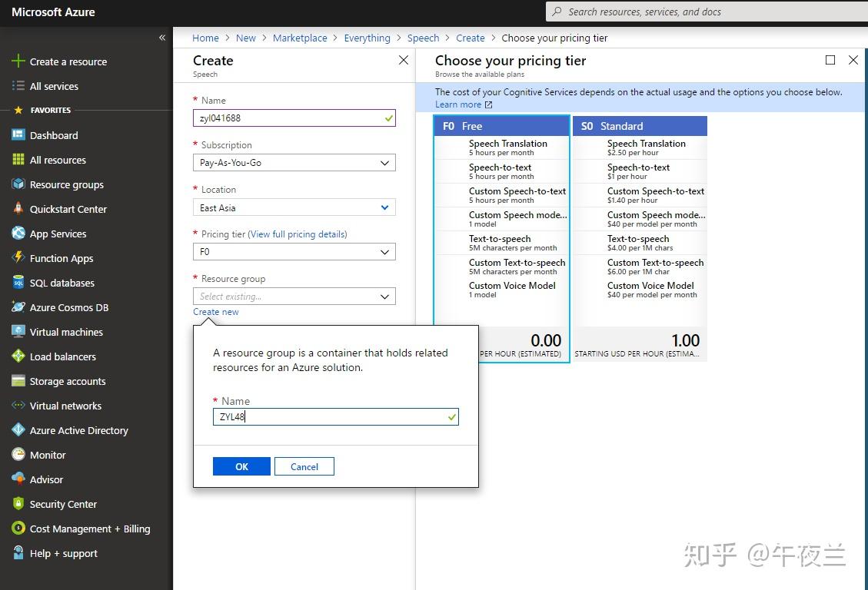The width and height of the screenshot is (868, 590).
Task: Open the All services list icon
Action: click(x=18, y=86)
